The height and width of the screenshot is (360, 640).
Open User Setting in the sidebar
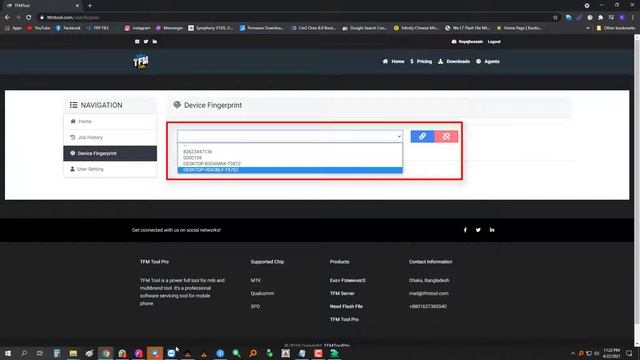(110, 169)
